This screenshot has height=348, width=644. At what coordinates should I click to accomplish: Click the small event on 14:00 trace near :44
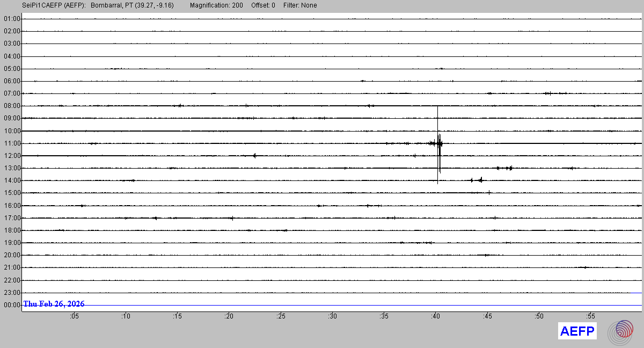tap(480, 180)
